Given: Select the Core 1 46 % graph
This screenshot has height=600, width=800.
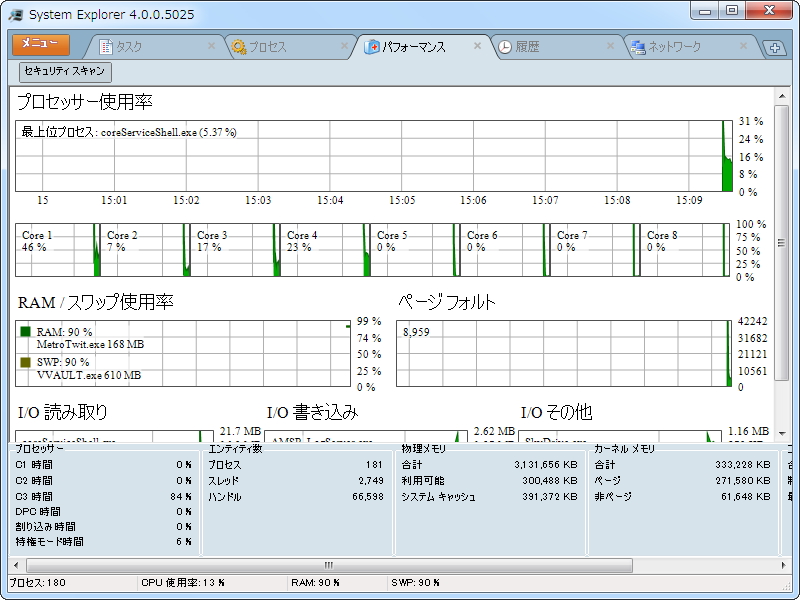Looking at the screenshot, I should [58, 250].
